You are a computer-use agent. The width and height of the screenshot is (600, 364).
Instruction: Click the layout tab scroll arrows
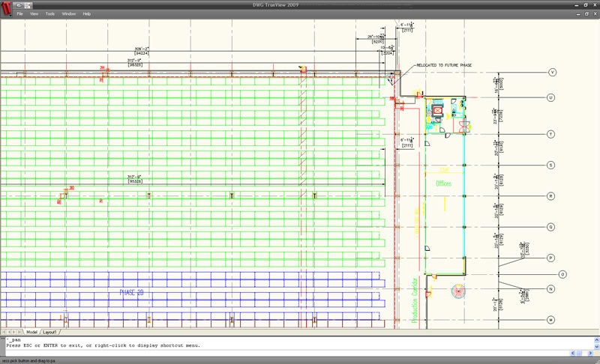click(x=11, y=331)
